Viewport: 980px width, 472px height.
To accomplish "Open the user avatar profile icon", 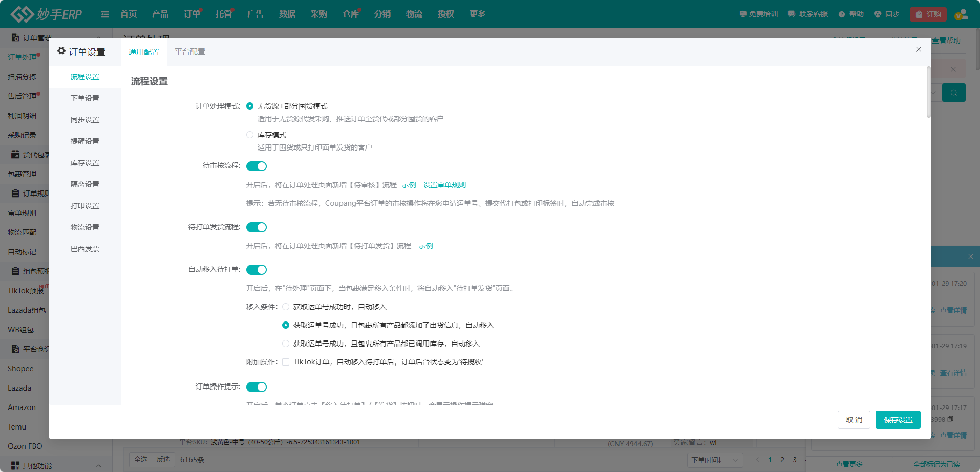I will 961,14.
